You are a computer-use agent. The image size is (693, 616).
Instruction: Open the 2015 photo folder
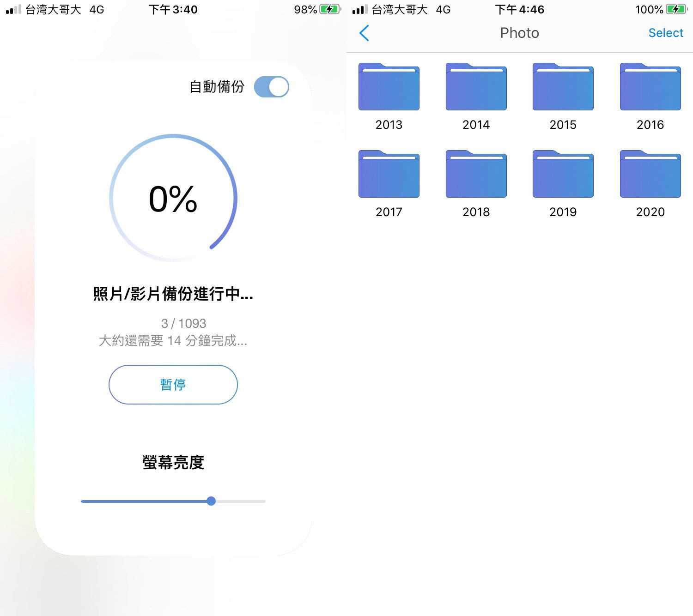click(563, 87)
